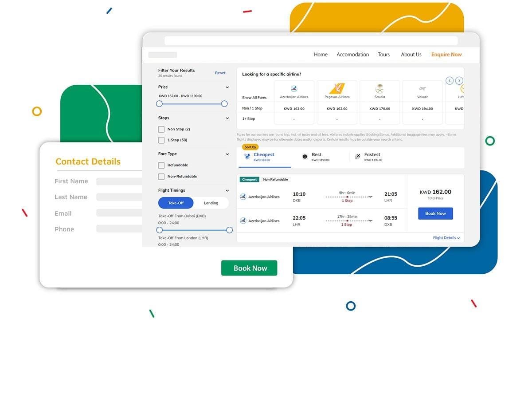
Task: Click the Phone input field
Action: (119, 229)
